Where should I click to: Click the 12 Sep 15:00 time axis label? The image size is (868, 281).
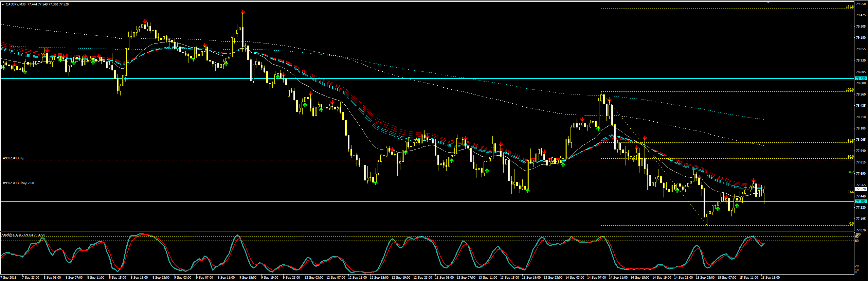tap(379, 278)
